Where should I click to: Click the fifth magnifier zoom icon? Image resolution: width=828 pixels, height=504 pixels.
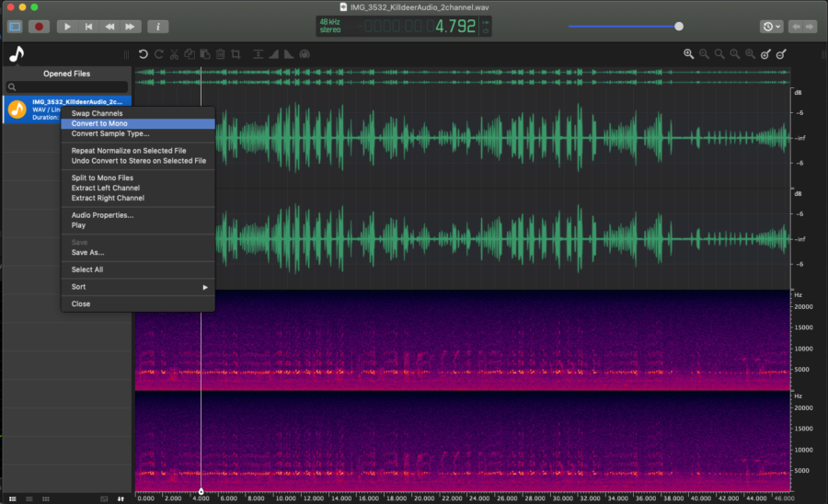click(750, 54)
